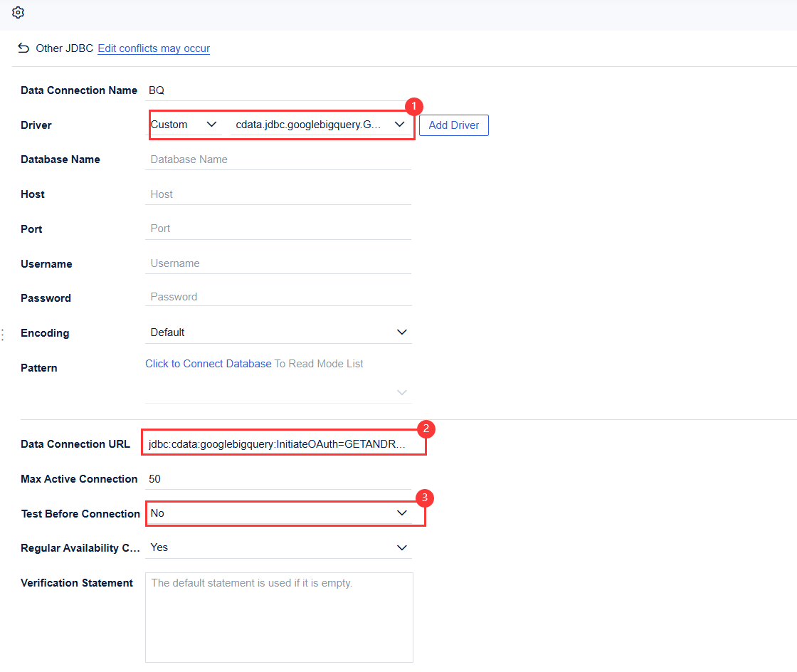Focus the Username input field

point(278,263)
